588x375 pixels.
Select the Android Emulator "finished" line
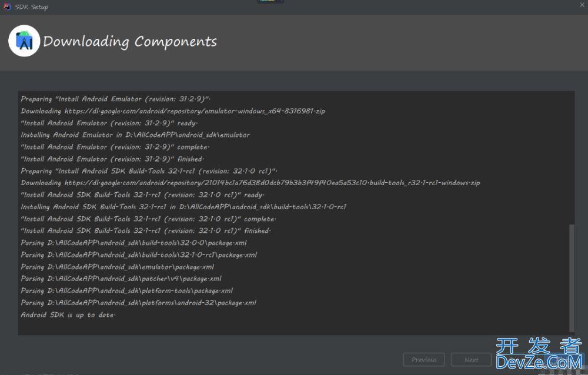click(x=112, y=159)
